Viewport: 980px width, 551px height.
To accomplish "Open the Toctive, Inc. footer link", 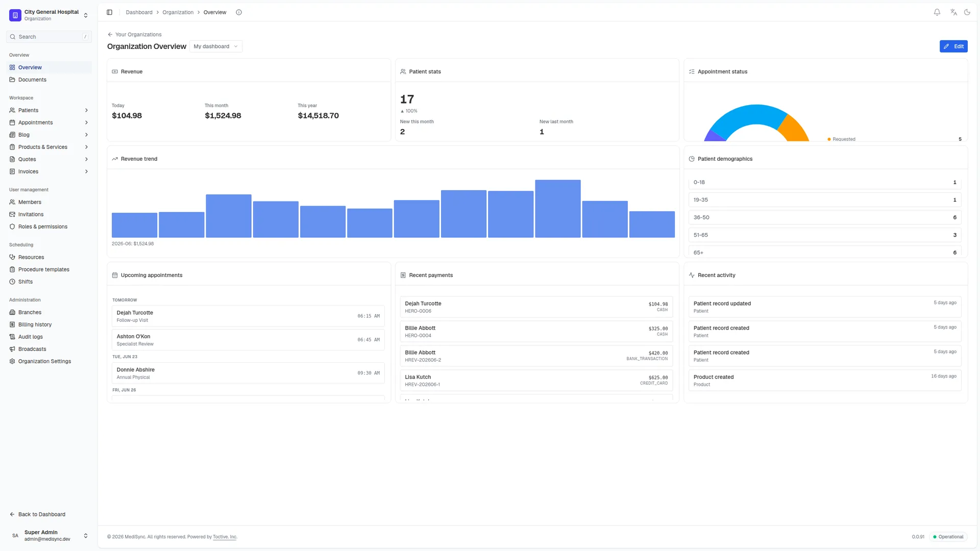I will tap(225, 537).
